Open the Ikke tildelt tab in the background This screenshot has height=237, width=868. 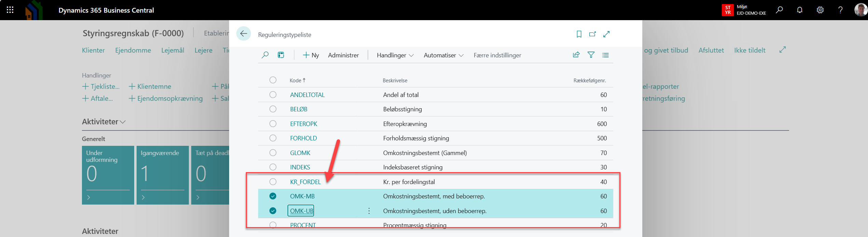[750, 50]
